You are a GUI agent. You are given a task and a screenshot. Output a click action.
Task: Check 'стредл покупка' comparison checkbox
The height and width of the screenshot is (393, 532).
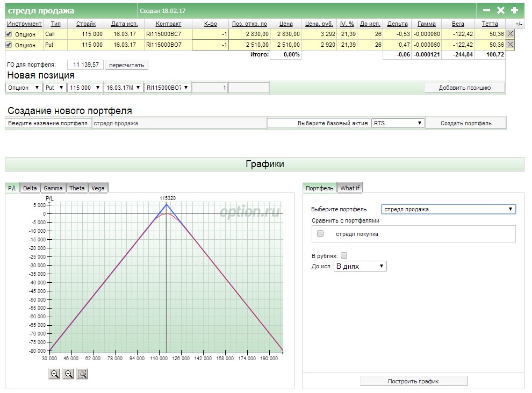[320, 234]
